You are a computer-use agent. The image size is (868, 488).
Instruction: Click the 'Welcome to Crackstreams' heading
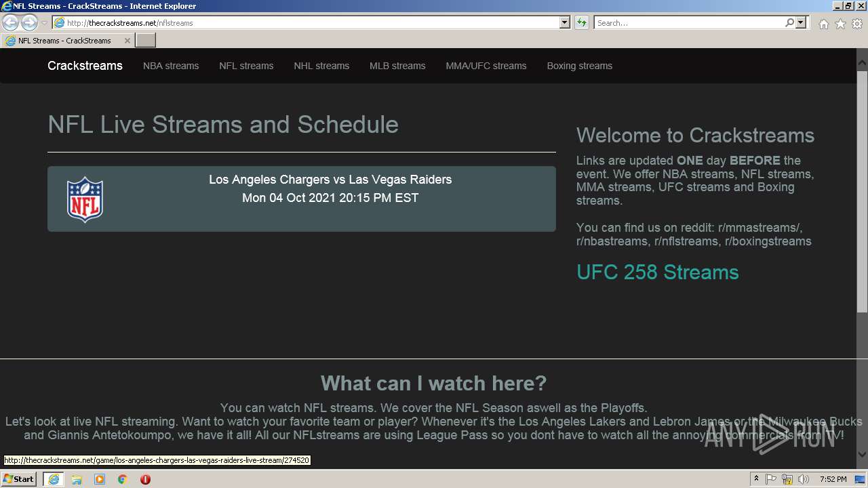tap(695, 136)
